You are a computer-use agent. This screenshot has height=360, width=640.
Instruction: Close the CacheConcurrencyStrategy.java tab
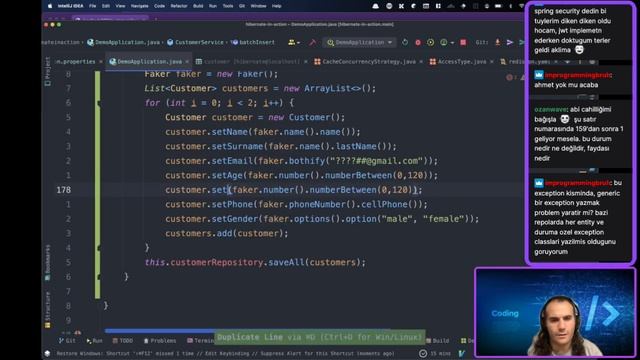[x=421, y=62]
